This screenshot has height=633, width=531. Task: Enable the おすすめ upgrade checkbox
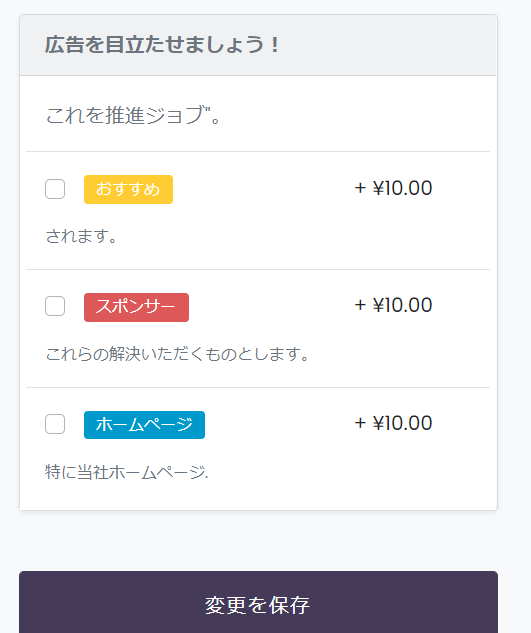pos(55,189)
